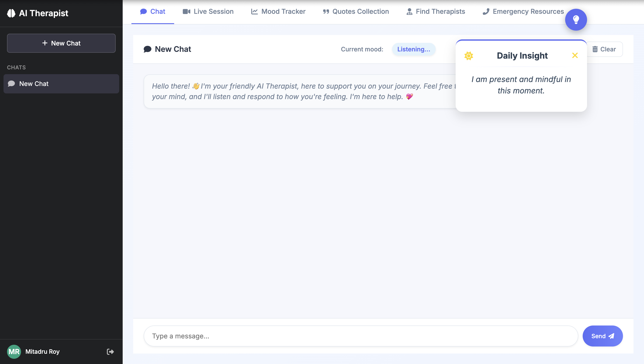Close the Daily Insight popup
The height and width of the screenshot is (364, 644).
click(575, 55)
